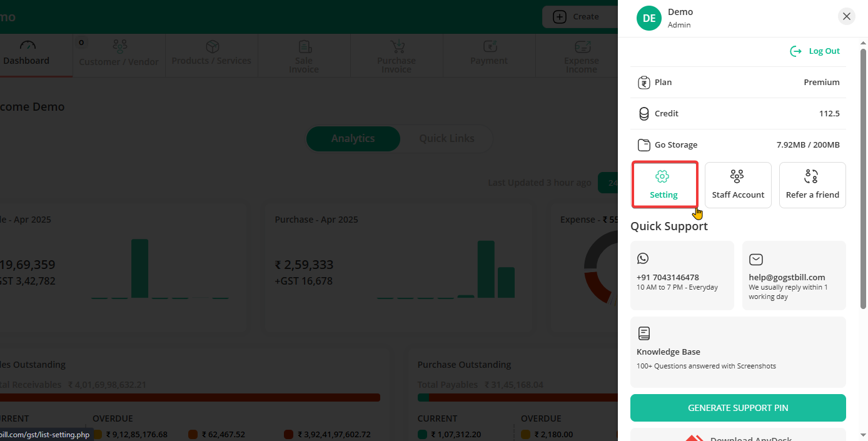Open the Knowledge Base card
The width and height of the screenshot is (868, 441).
click(738, 352)
